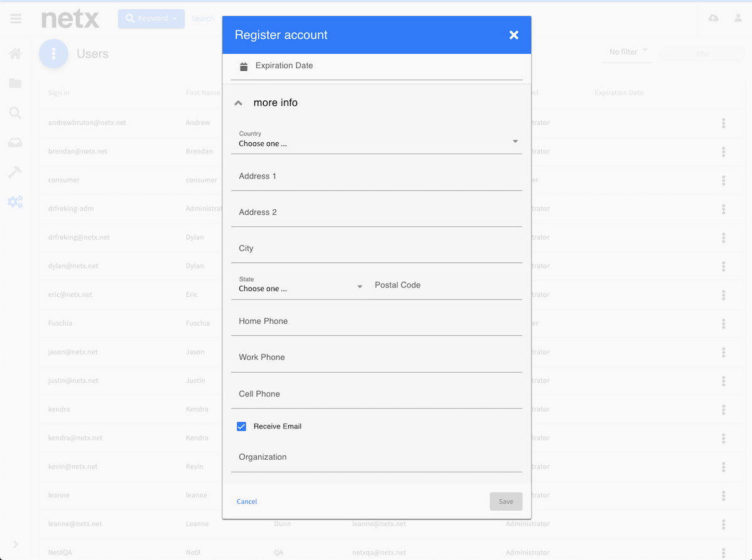The height and width of the screenshot is (560, 752).
Task: Select the NetXQA row sign in
Action: tap(60, 553)
